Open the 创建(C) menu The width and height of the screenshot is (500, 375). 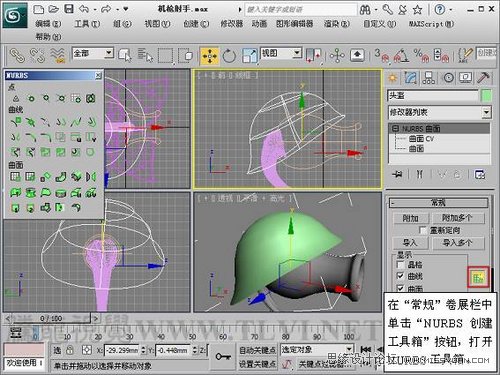[196, 24]
